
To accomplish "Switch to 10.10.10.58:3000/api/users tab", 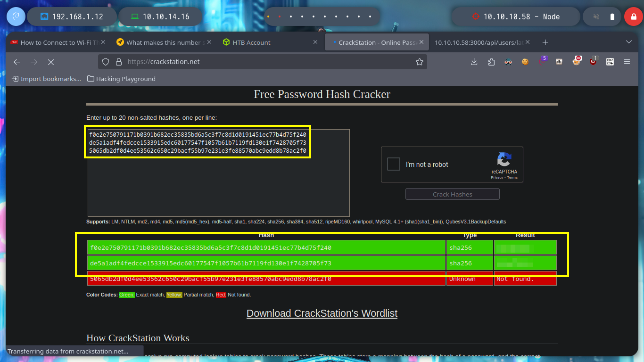I will 483,42.
